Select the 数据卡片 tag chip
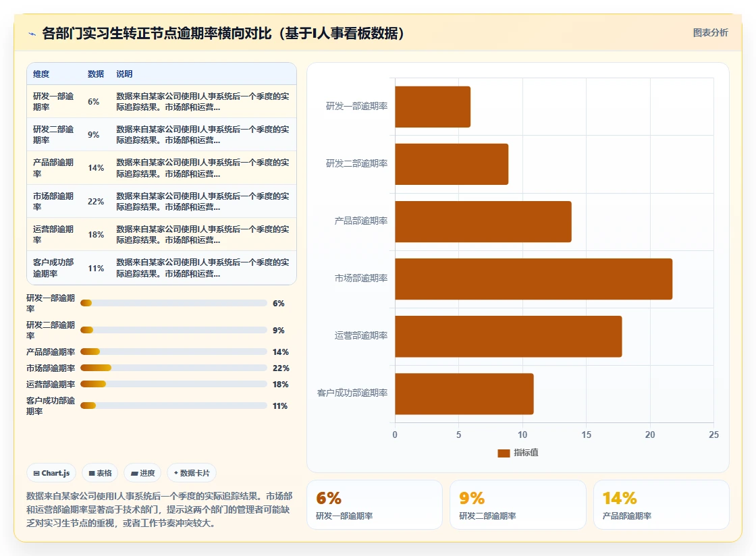Viewport: 756px width, 556px height. click(x=192, y=473)
